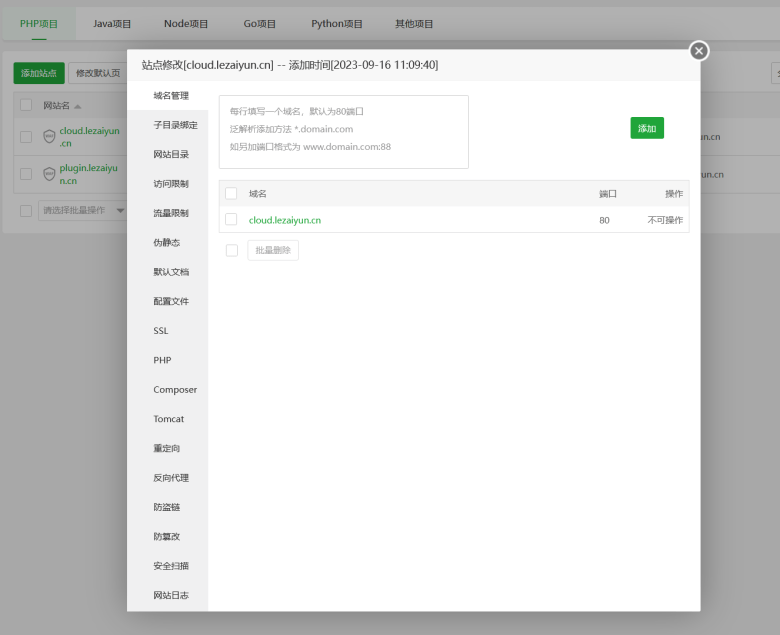
Task: Tick the checkbox beside 批量删除
Action: pyautogui.click(x=231, y=250)
